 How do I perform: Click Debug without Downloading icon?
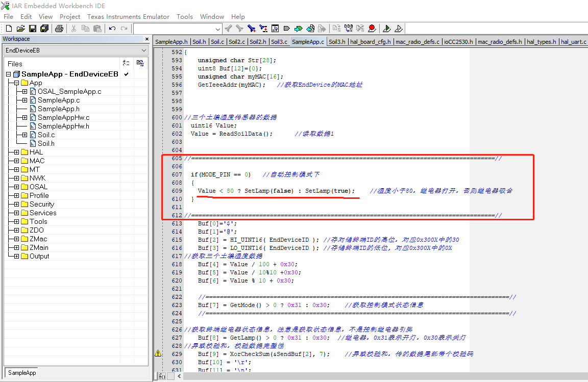click(399, 29)
